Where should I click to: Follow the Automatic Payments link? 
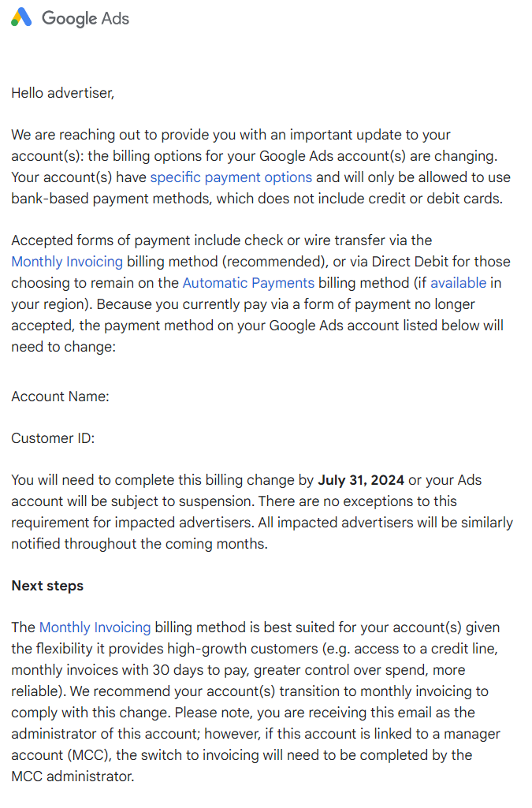(248, 283)
